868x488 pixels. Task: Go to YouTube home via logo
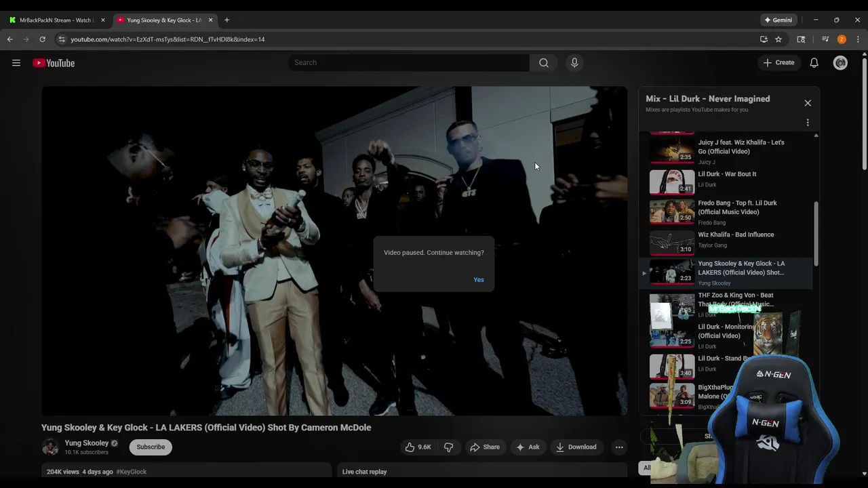[54, 63]
